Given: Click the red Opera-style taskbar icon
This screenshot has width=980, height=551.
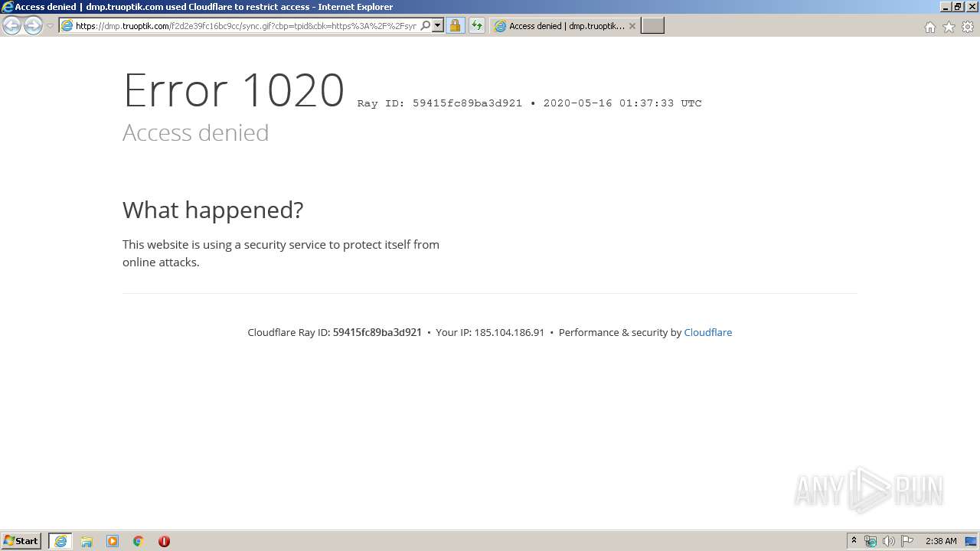Looking at the screenshot, I should pyautogui.click(x=164, y=541).
